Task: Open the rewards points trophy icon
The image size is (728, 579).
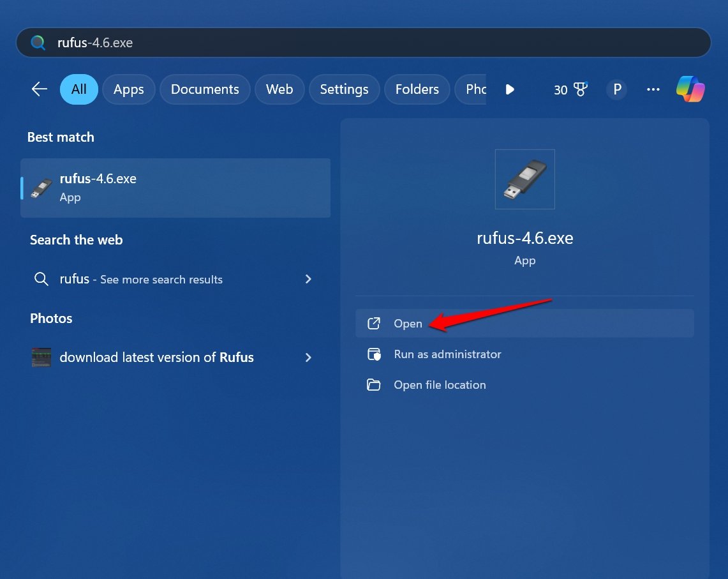Action: 581,89
